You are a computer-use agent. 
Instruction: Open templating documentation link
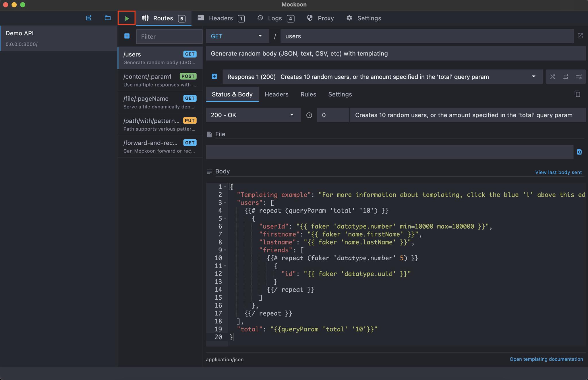click(x=546, y=359)
